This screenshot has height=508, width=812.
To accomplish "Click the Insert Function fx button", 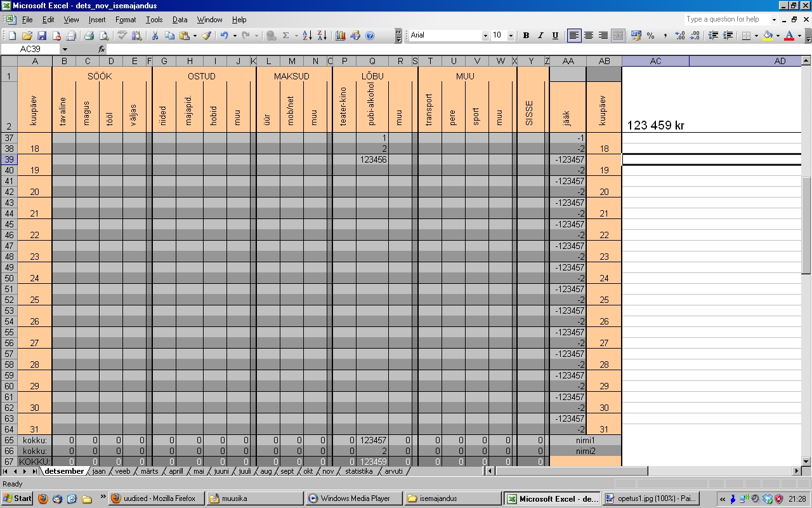I will (101, 49).
